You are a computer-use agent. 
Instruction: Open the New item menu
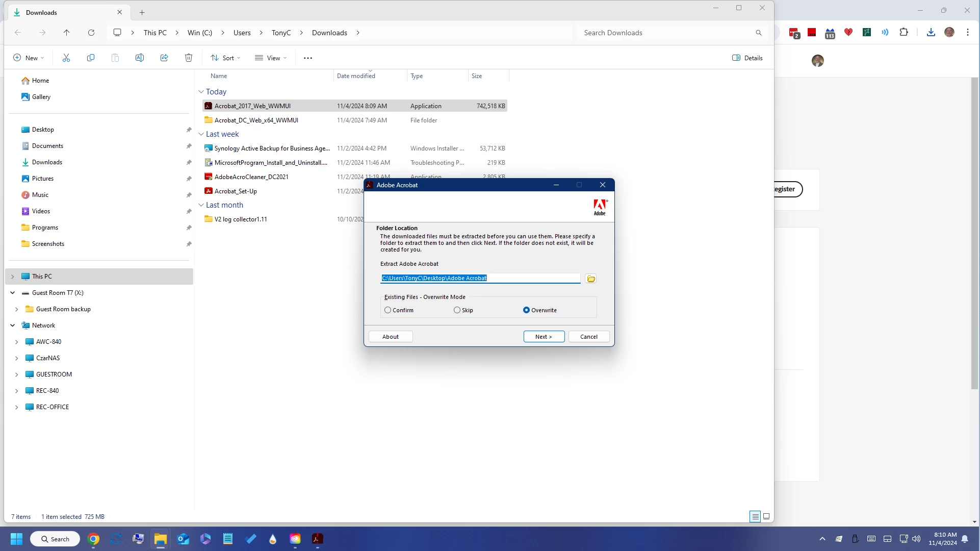[x=29, y=58]
